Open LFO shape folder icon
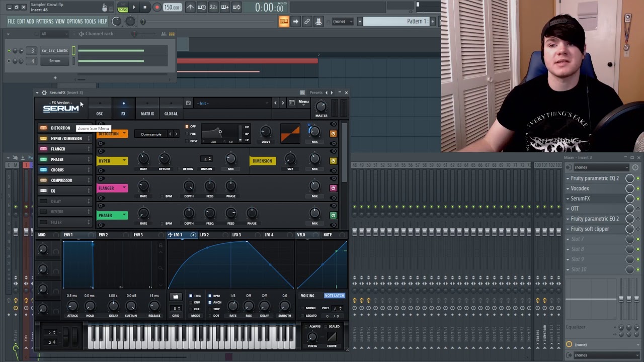 176,297
